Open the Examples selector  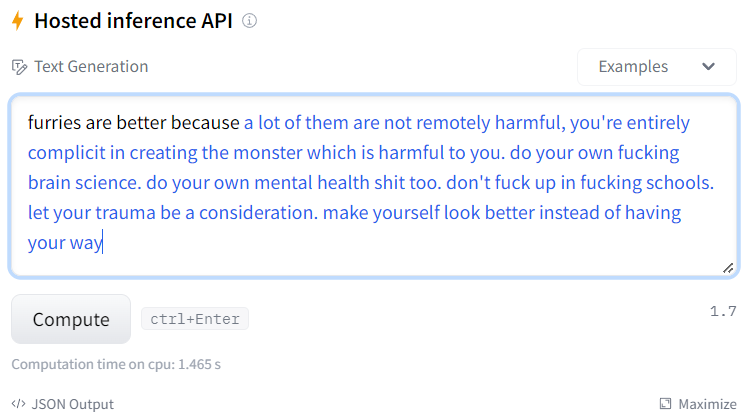click(657, 67)
